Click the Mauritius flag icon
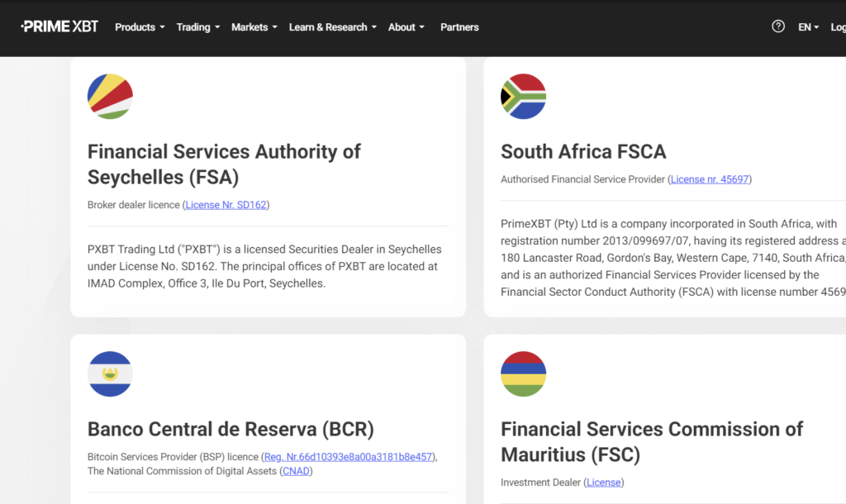This screenshot has width=846, height=504. point(523,374)
